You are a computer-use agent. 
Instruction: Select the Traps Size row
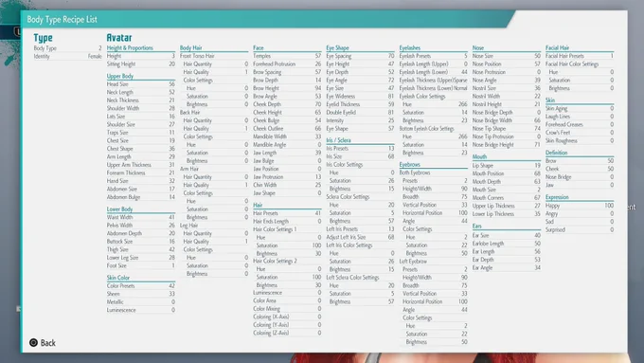(141, 133)
